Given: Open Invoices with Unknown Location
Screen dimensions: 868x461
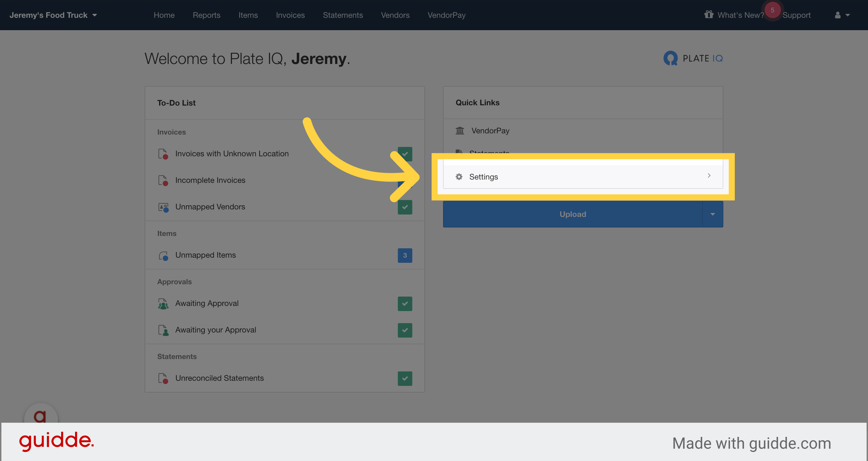Looking at the screenshot, I should (232, 154).
